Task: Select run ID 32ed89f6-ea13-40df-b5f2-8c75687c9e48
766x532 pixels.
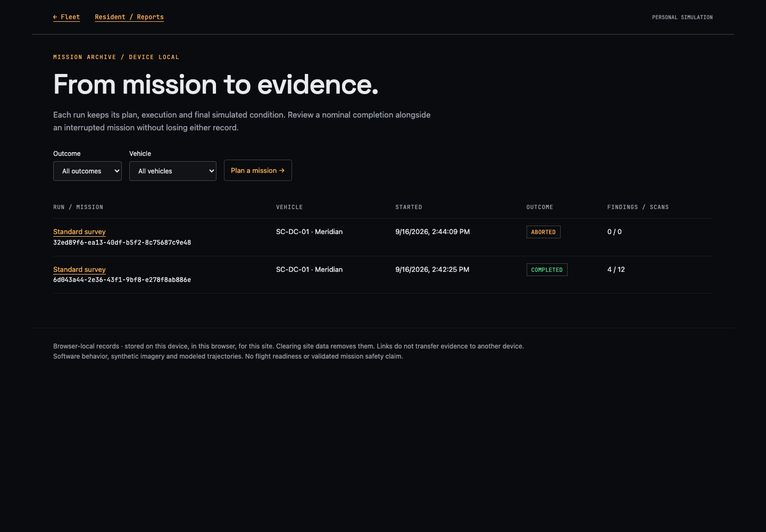Action: tap(122, 243)
